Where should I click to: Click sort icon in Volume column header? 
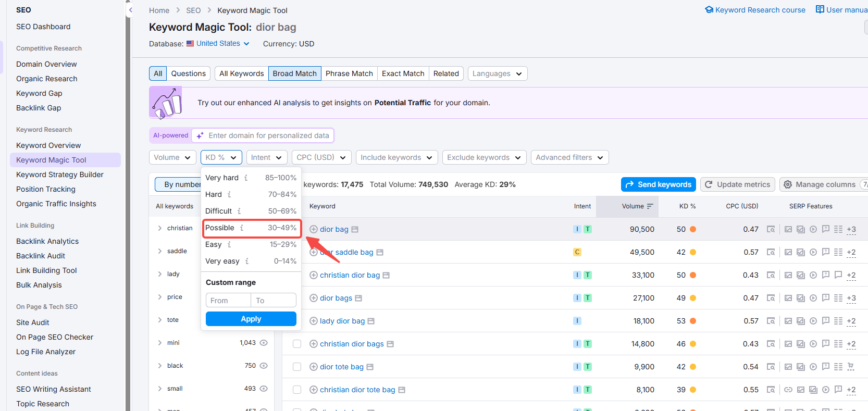coord(650,206)
